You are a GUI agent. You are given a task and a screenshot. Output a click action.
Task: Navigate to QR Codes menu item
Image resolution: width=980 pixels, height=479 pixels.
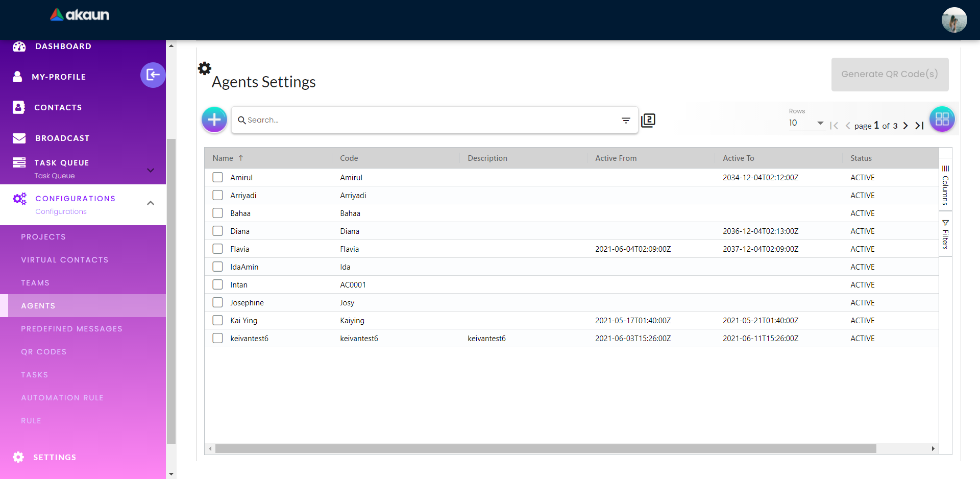pyautogui.click(x=43, y=352)
